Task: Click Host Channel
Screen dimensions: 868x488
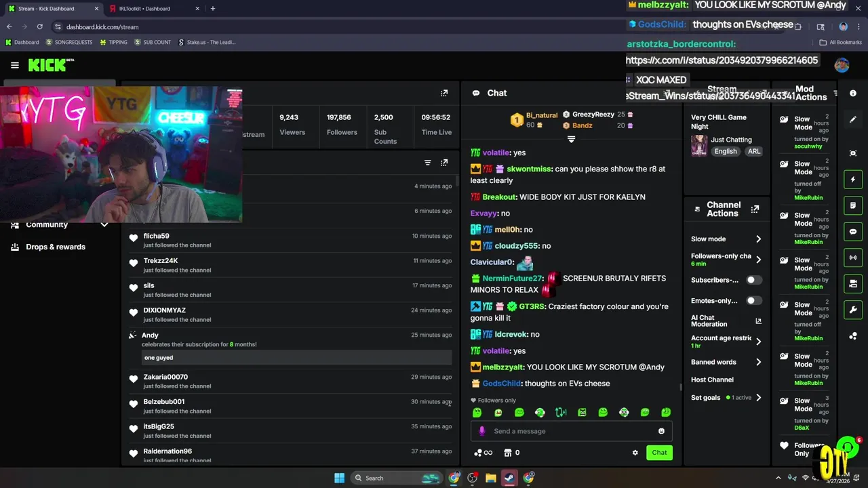Action: pyautogui.click(x=712, y=380)
